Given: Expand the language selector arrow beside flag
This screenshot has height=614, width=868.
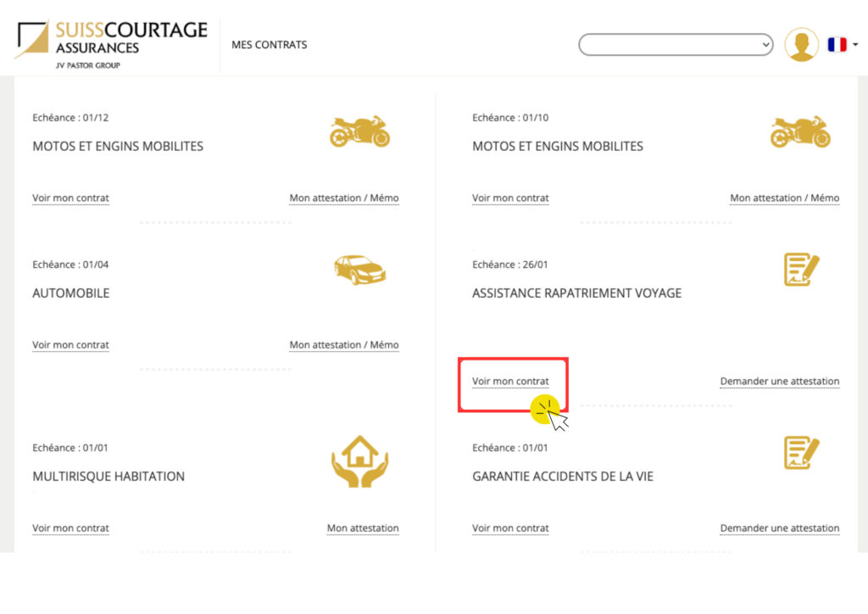Looking at the screenshot, I should click(855, 45).
